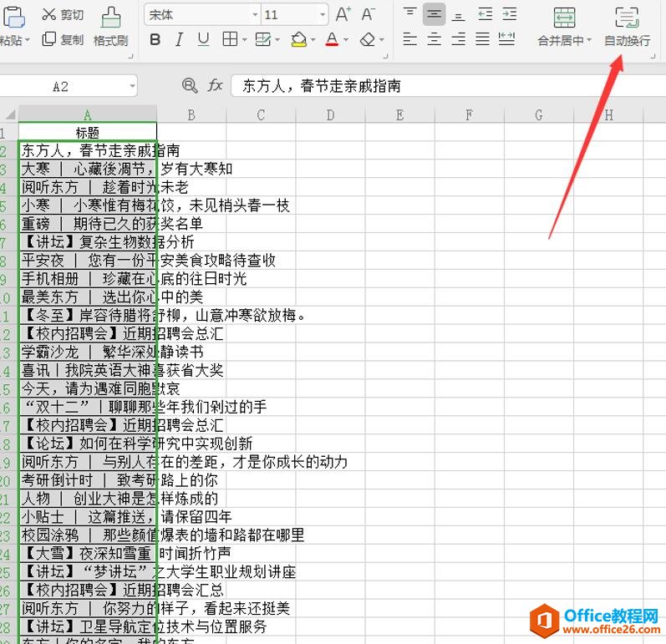
Task: Toggle Italic formatting
Action: [179, 40]
